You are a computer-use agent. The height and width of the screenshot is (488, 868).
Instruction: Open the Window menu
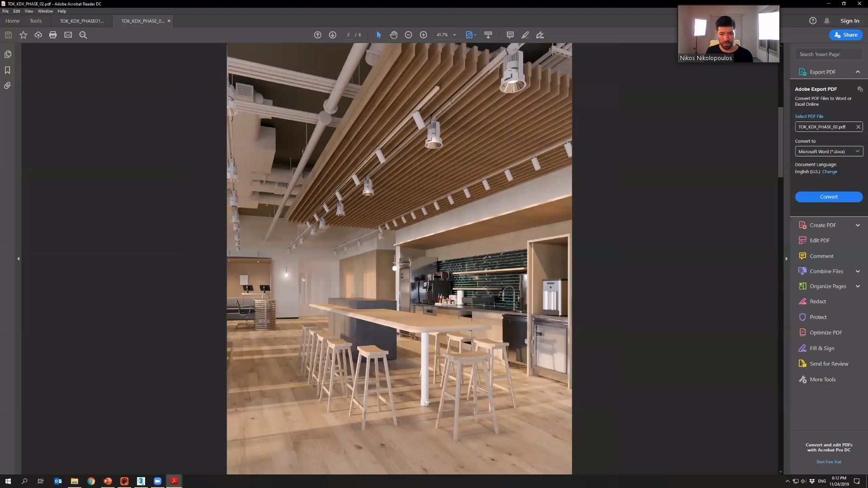coord(45,11)
